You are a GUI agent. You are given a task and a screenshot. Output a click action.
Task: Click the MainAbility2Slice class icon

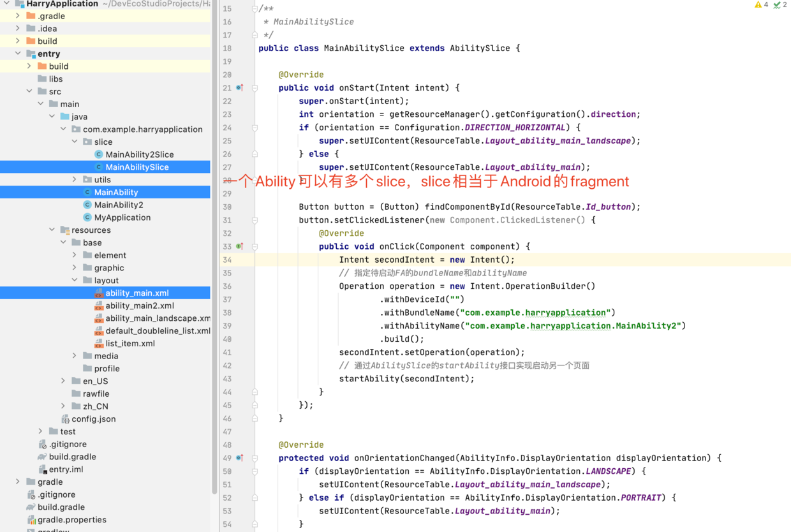[x=99, y=154]
